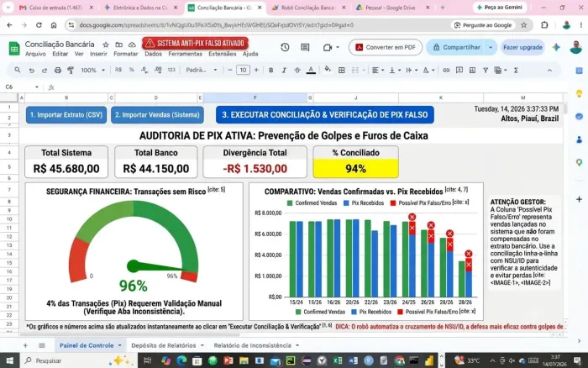Undo the last action
Image resolution: width=588 pixels, height=368 pixels.
coord(32,70)
